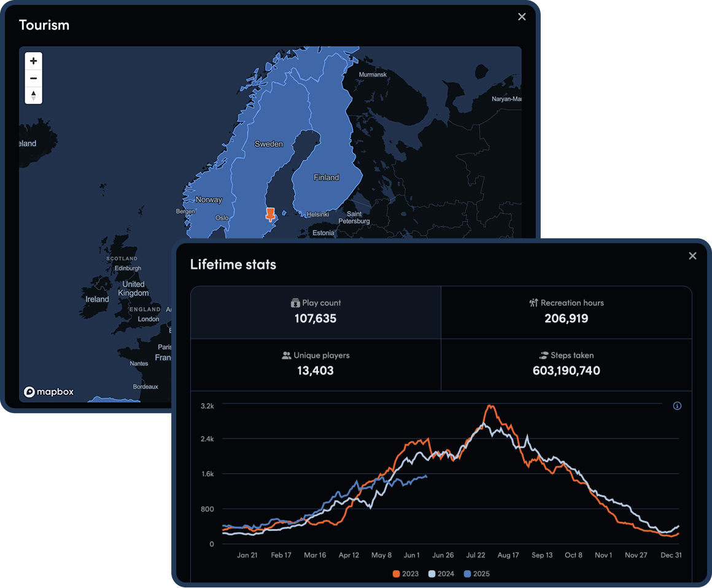Click the Recreation hours hiker icon
The width and height of the screenshot is (712, 588).
533,303
